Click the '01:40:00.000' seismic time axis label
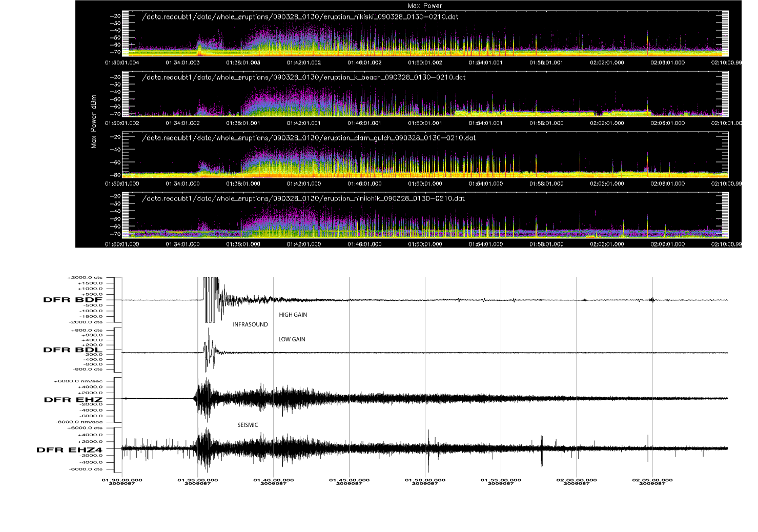The image size is (758, 532). [x=274, y=480]
